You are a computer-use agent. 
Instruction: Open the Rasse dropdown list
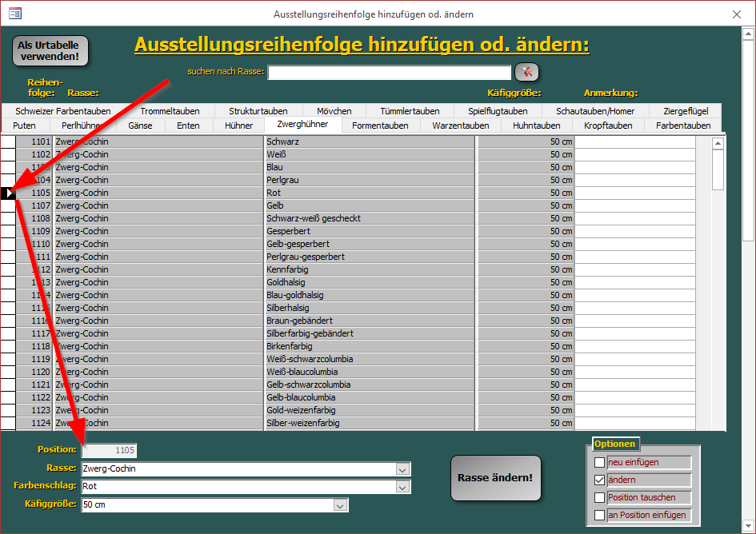tap(403, 469)
